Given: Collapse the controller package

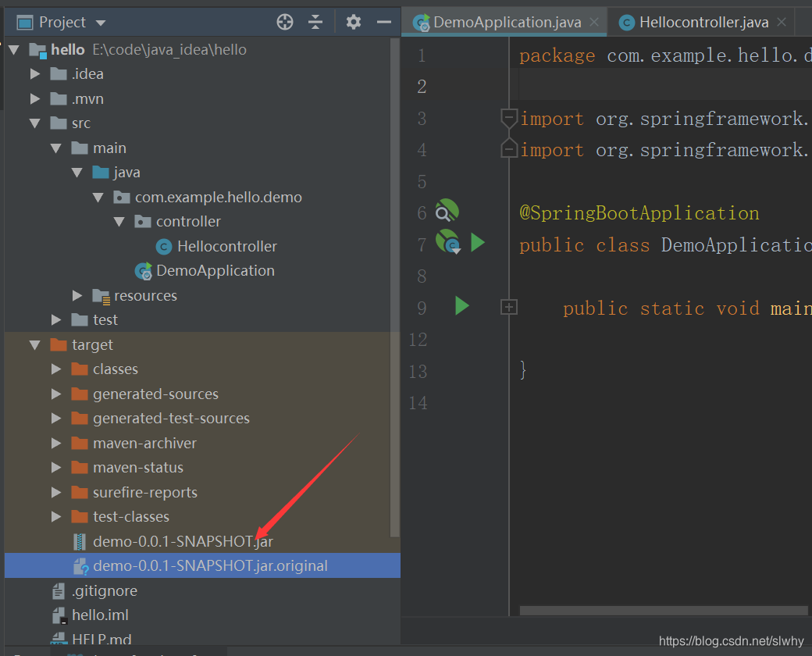Looking at the screenshot, I should (119, 222).
